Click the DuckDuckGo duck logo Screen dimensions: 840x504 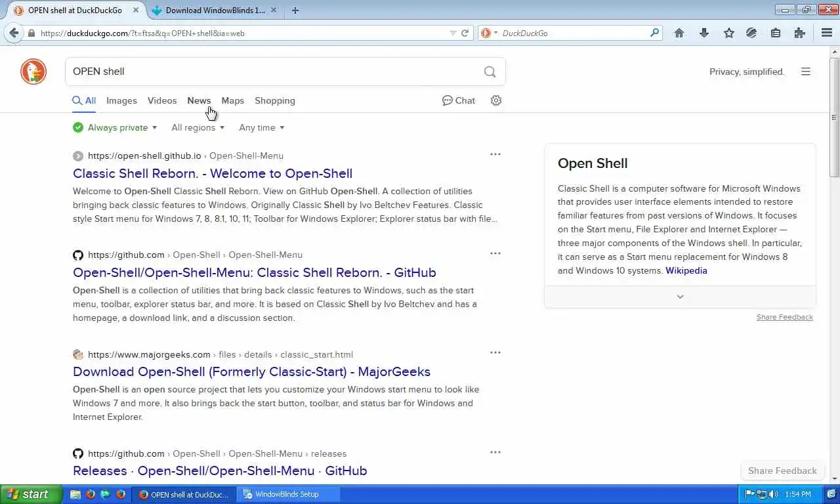pyautogui.click(x=33, y=72)
